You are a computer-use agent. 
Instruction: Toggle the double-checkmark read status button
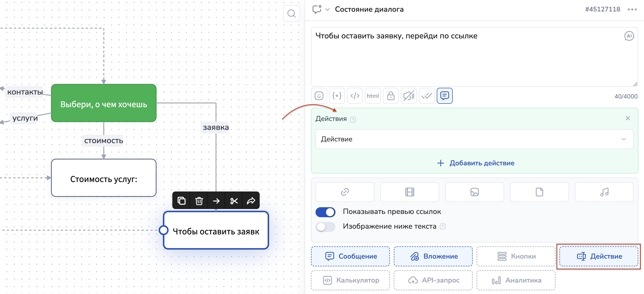427,96
